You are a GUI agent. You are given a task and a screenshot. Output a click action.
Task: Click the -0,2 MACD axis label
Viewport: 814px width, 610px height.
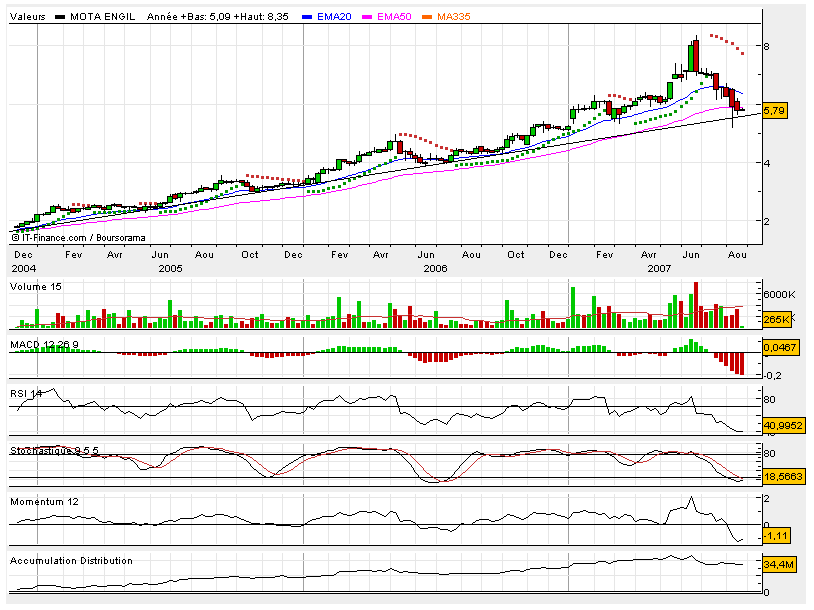(x=772, y=375)
